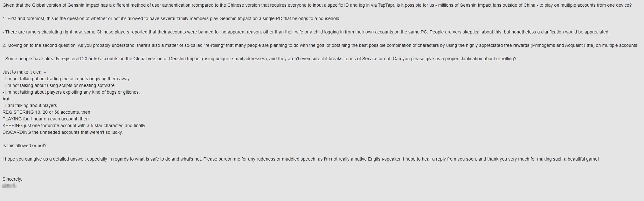Click the line starting with "DISCARDING the unneeded accounts"
Image resolution: width=644 pixels, height=201 pixels.
tap(63, 132)
